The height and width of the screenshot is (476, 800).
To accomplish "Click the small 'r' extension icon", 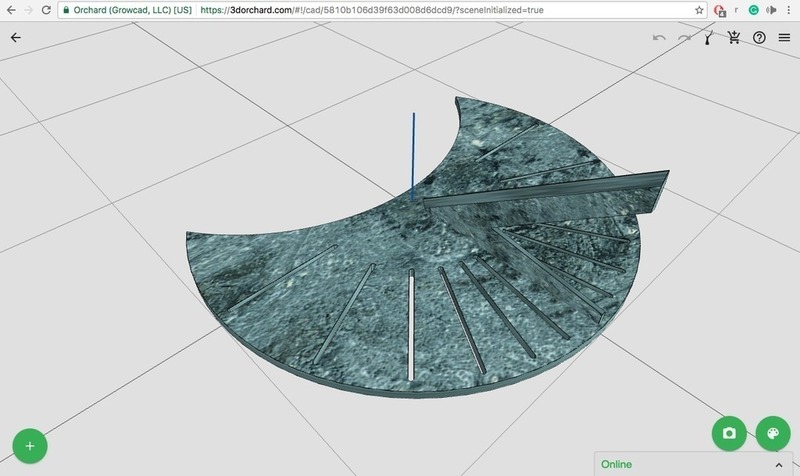I will tap(736, 10).
